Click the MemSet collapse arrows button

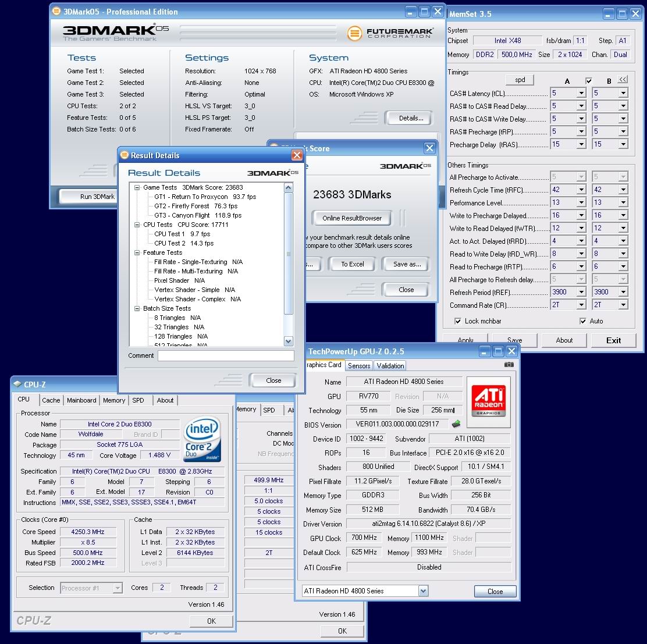pyautogui.click(x=623, y=79)
